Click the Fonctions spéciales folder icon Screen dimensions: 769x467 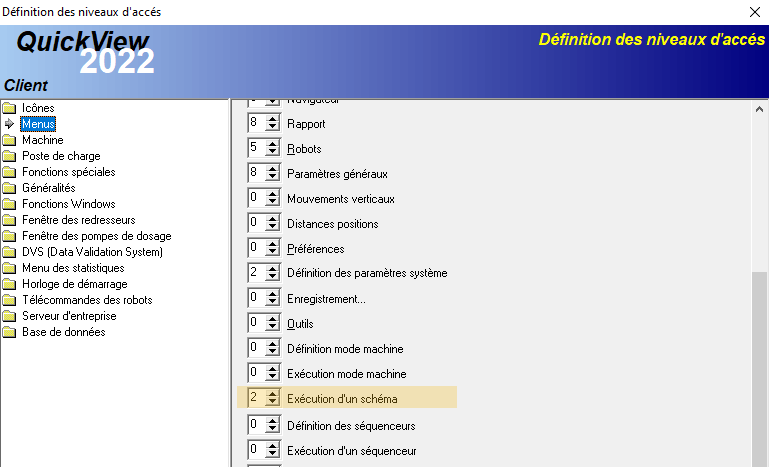pos(9,172)
